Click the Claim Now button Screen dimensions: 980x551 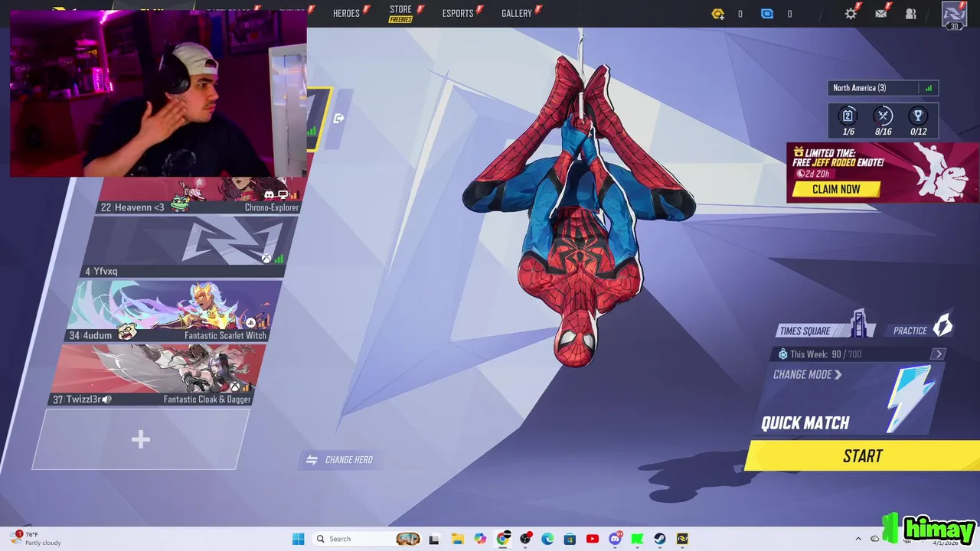(836, 189)
